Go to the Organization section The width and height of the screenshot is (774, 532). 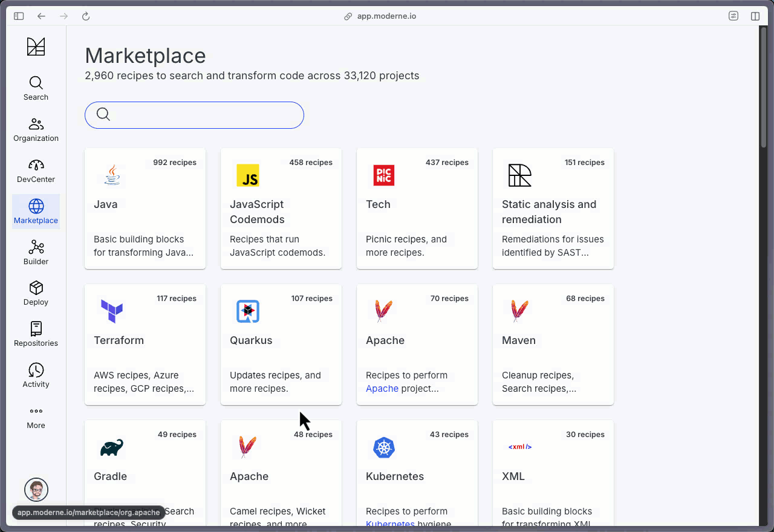tap(36, 129)
